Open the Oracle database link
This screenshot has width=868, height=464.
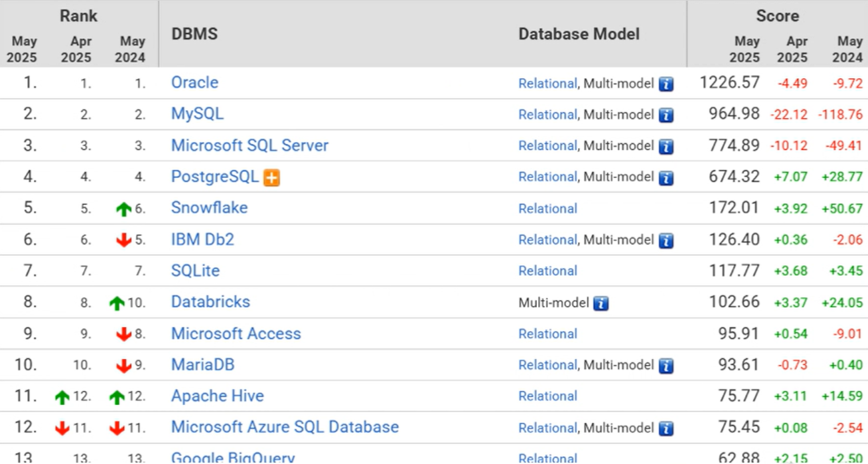tap(194, 82)
